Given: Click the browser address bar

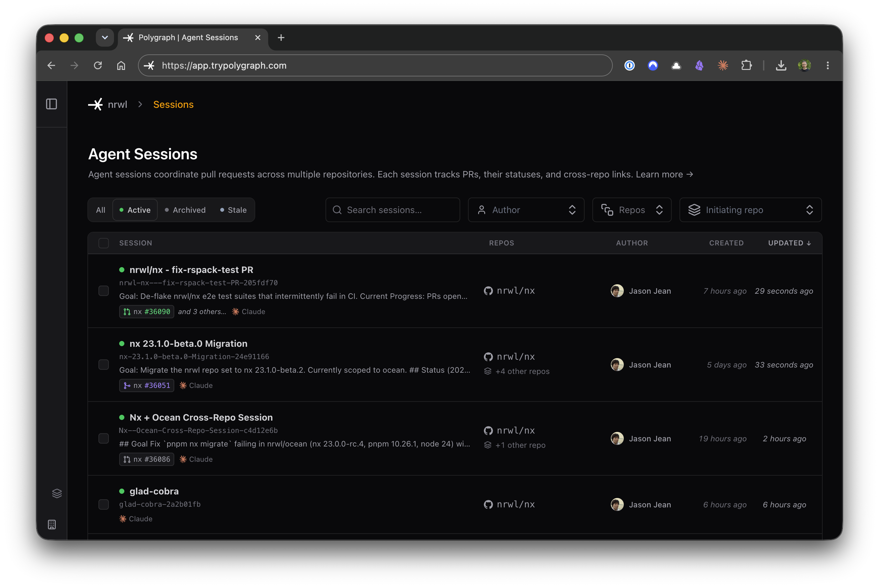Looking at the screenshot, I should 375,66.
